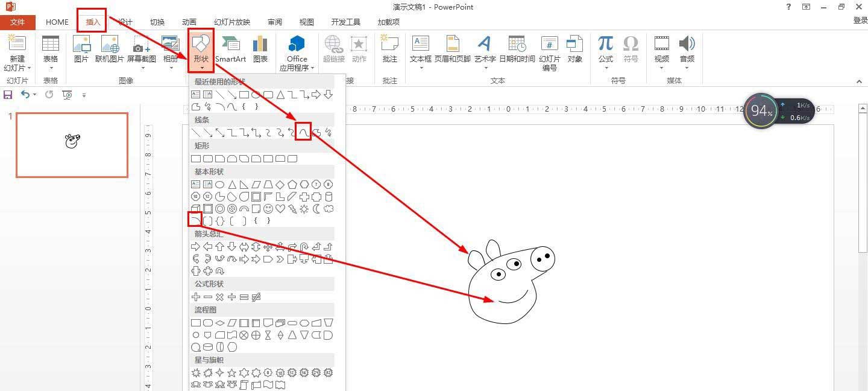Screen dimensions: 868x391
Task: Switch to the 加载项 Add-ins tab
Action: click(389, 22)
